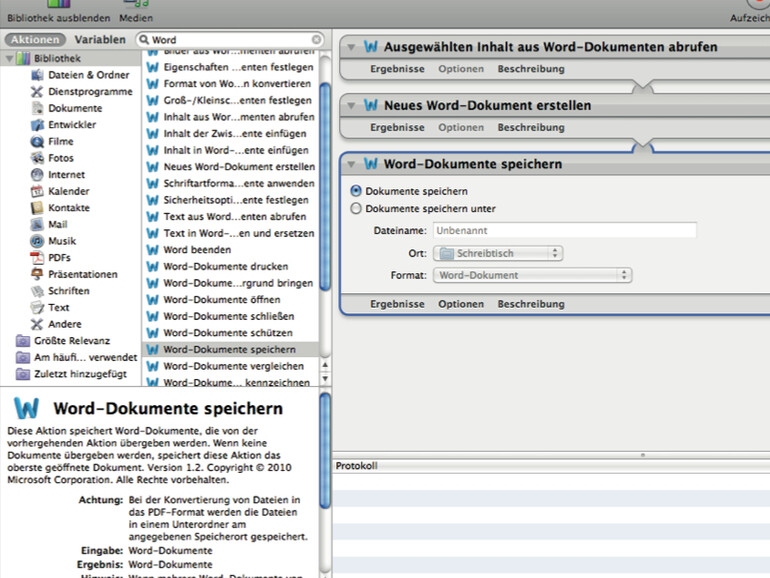The width and height of the screenshot is (770, 578).
Task: Choose the Musik category icon
Action: coord(37,241)
